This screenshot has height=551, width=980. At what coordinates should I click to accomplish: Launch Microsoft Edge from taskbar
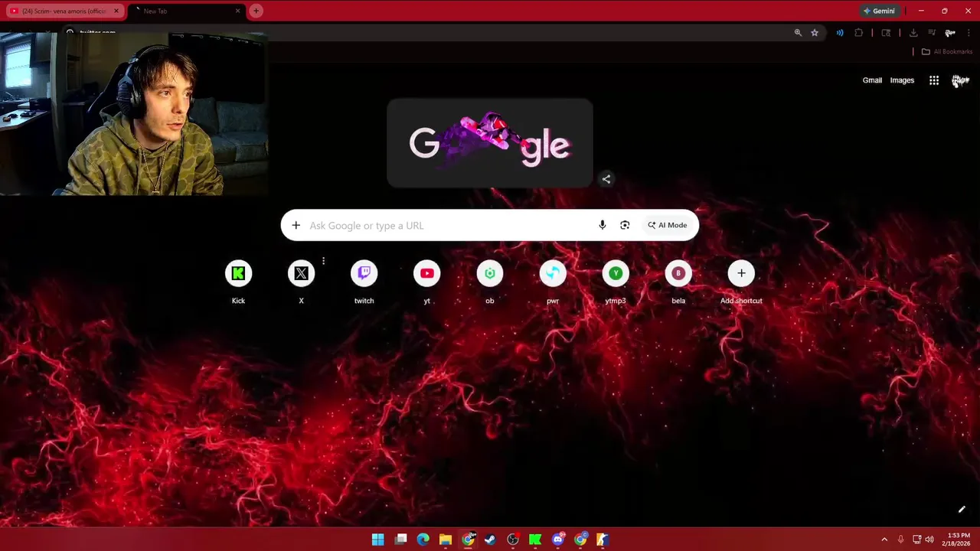(423, 540)
